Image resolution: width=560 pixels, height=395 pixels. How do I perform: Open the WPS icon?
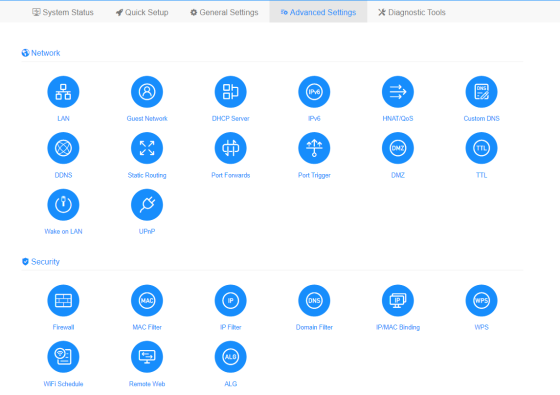coord(481,300)
